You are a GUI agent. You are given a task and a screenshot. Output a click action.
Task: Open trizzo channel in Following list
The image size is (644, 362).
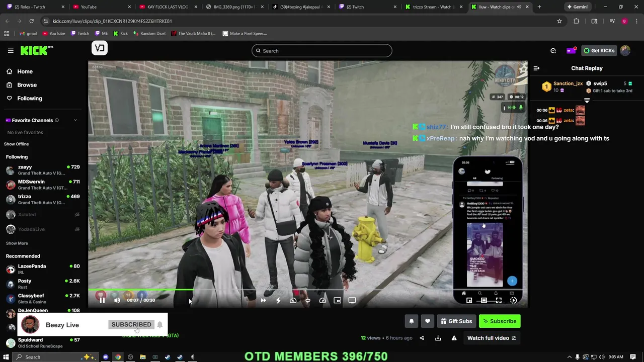[x=43, y=199]
